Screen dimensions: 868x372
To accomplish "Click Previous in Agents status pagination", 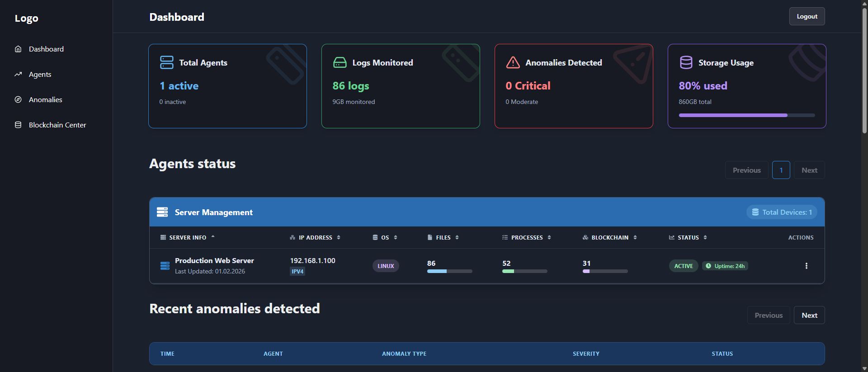I will click(x=747, y=170).
